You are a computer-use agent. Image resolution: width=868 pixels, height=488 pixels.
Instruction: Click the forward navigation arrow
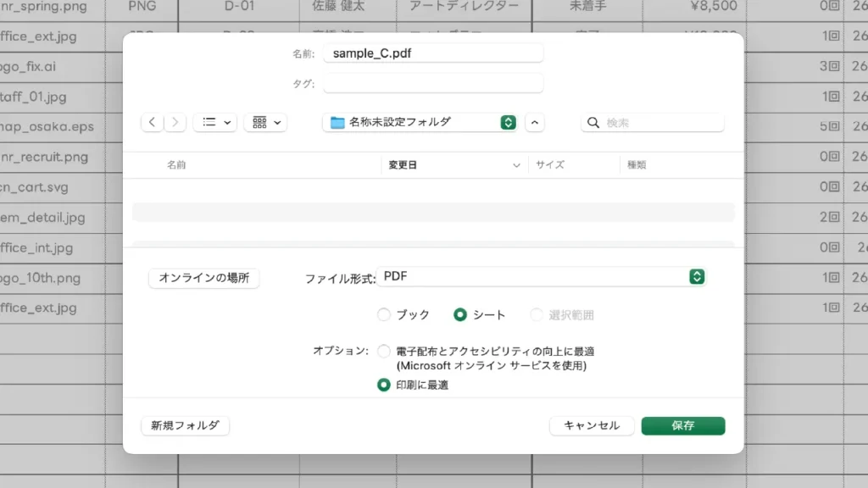point(175,123)
